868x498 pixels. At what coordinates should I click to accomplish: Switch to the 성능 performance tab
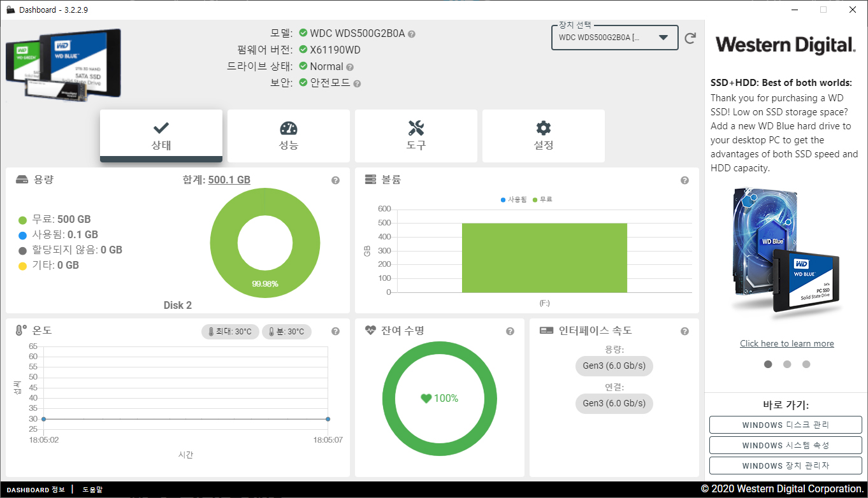point(289,136)
